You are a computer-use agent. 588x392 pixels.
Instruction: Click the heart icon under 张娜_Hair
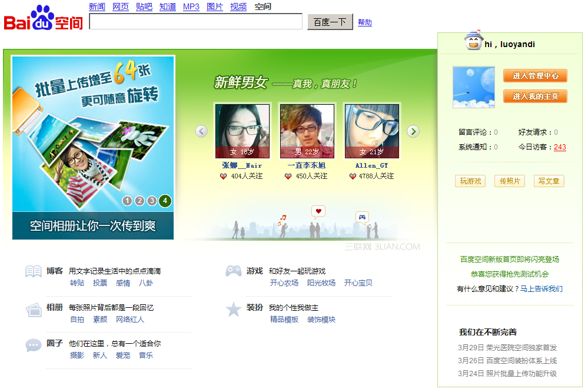pyautogui.click(x=224, y=177)
